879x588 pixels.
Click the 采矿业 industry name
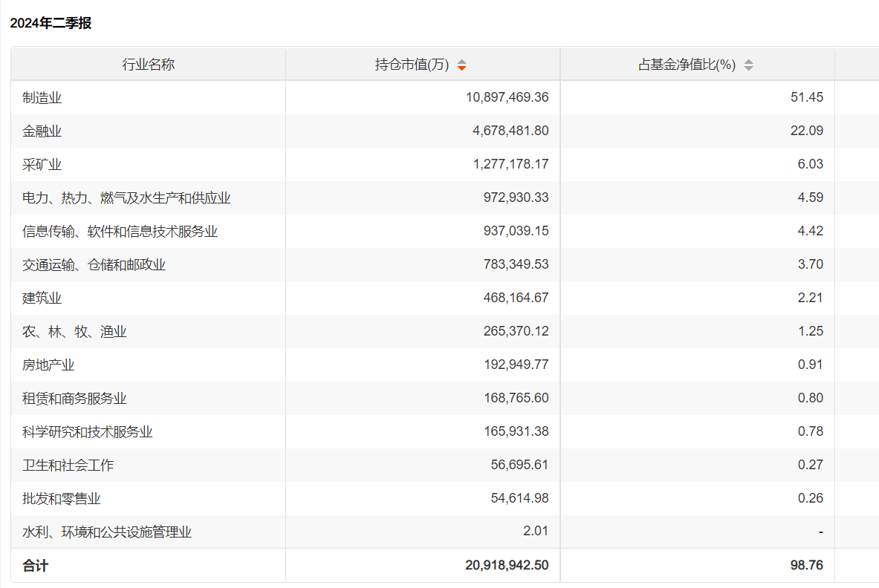click(42, 165)
